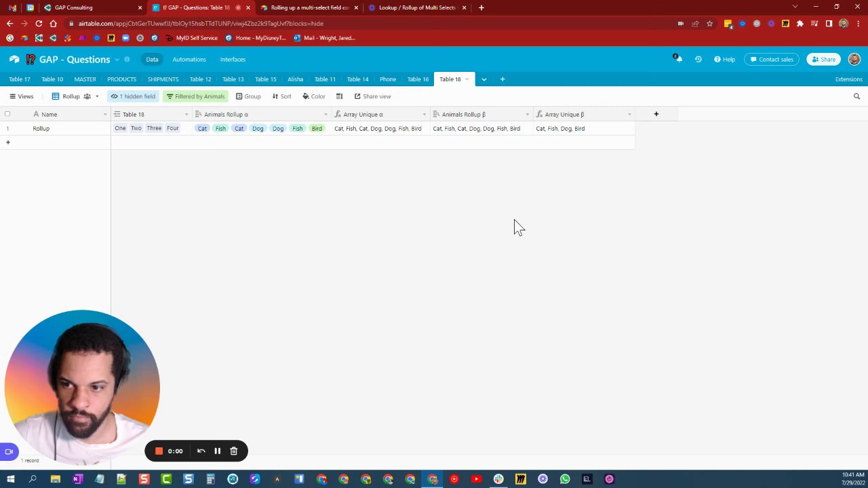
Task: Toggle the select-all records checkbox
Action: [7, 114]
